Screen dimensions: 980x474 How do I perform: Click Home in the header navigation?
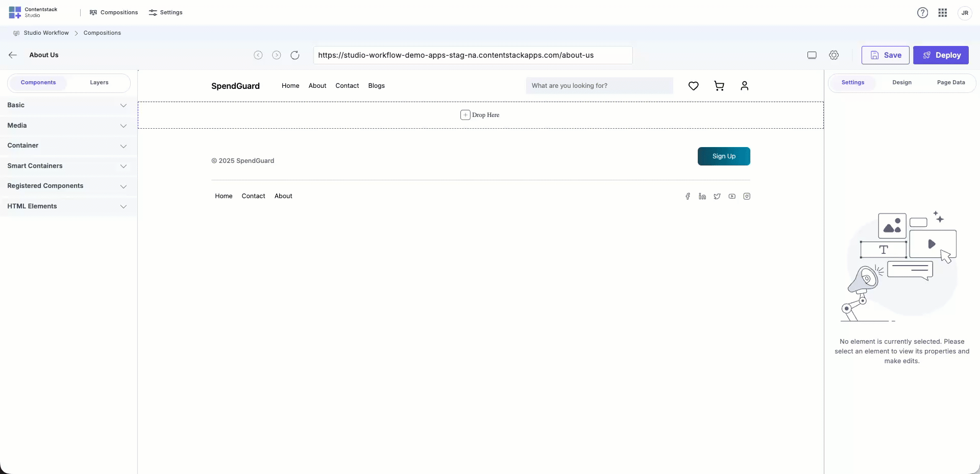pyautogui.click(x=290, y=86)
